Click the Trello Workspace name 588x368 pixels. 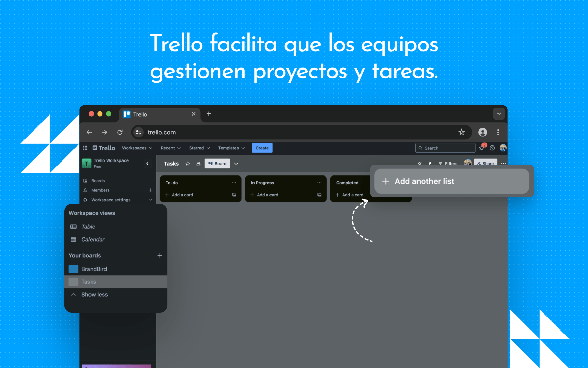pyautogui.click(x=111, y=160)
